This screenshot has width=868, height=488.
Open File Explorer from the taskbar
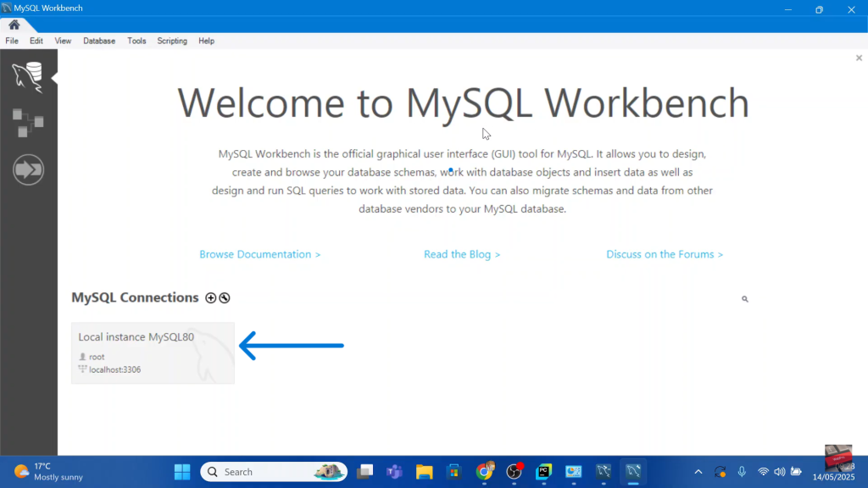tap(425, 472)
